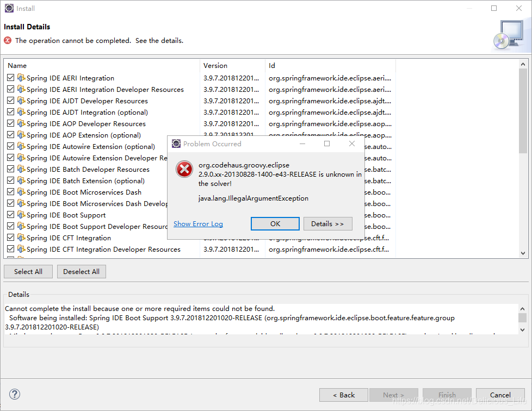The width and height of the screenshot is (532, 411).
Task: Click the feature list scrollbar up arrow
Action: click(x=523, y=64)
